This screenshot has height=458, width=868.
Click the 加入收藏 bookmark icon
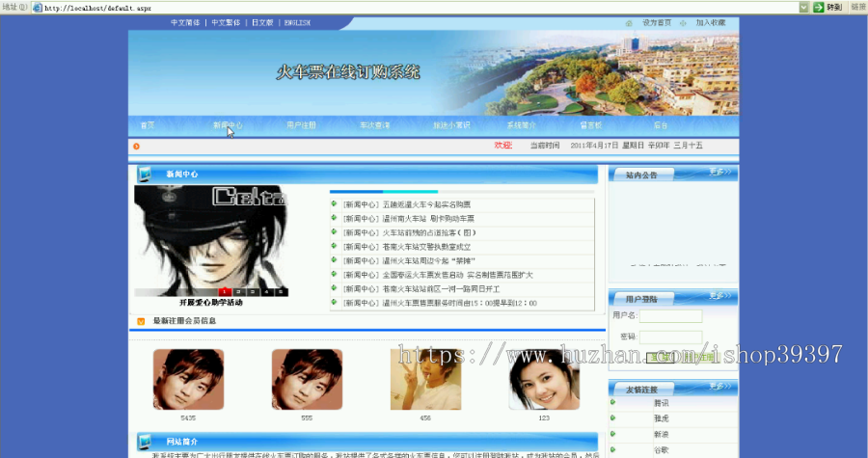[x=683, y=23]
